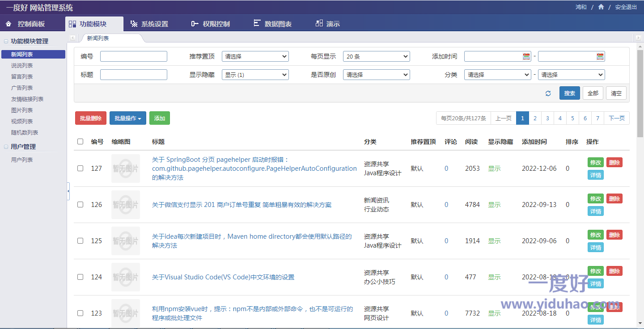Click the refresh icon beside 搜索
Screen dimensions: 644x329
[x=548, y=93]
